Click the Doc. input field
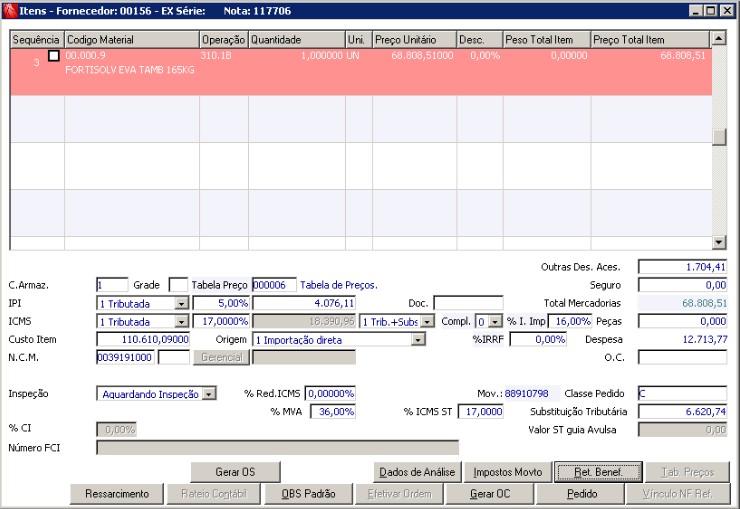The image size is (740, 509). point(468,303)
